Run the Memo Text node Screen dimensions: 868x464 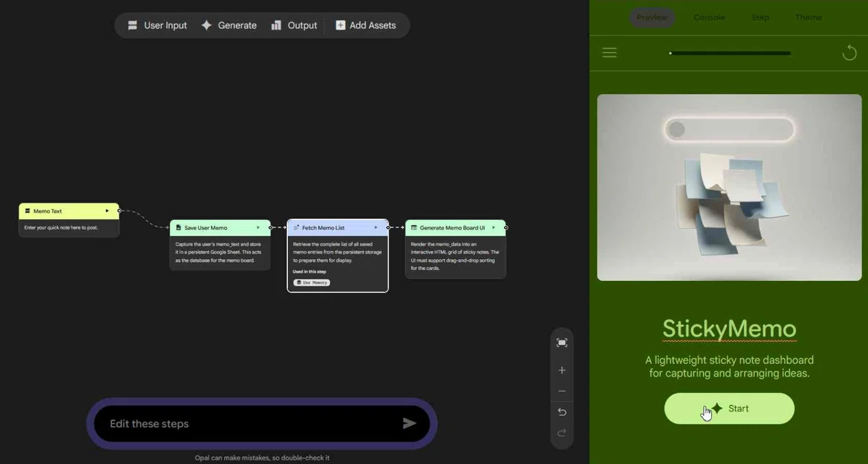click(x=107, y=211)
